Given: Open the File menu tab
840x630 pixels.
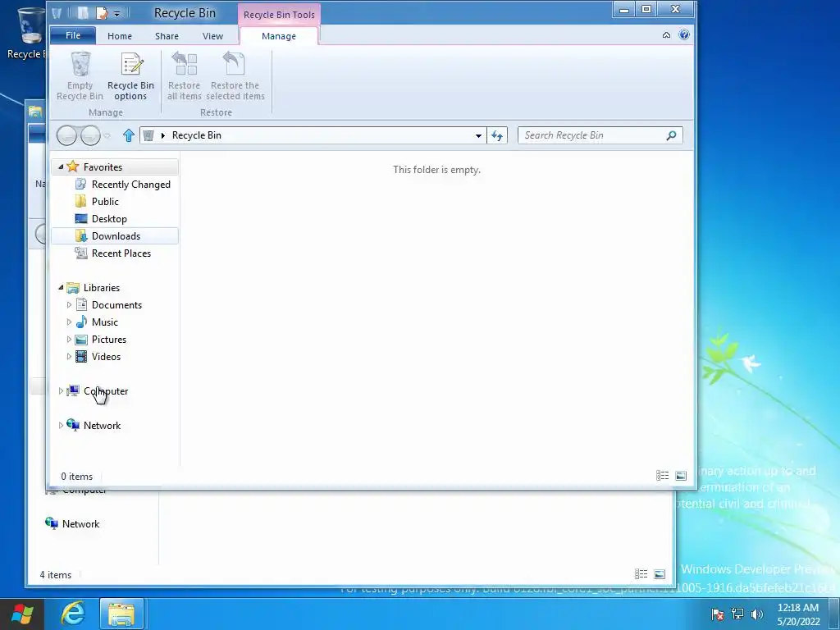Looking at the screenshot, I should (73, 35).
